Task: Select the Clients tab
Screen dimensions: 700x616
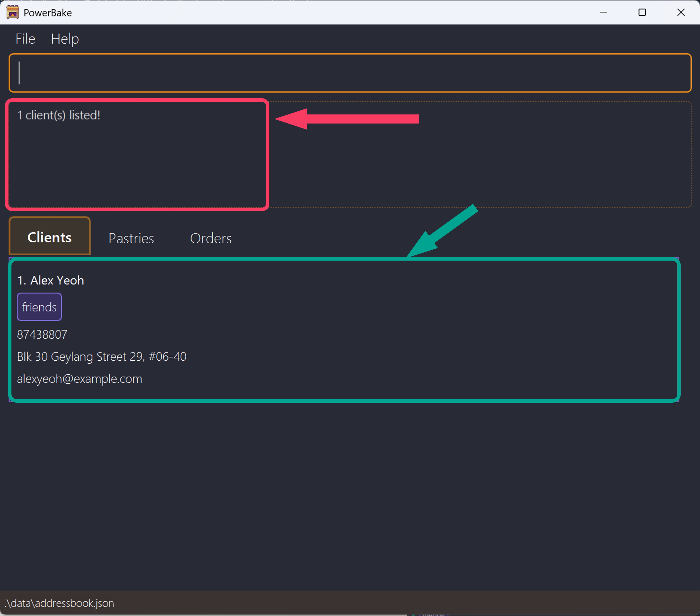Action: 50,237
